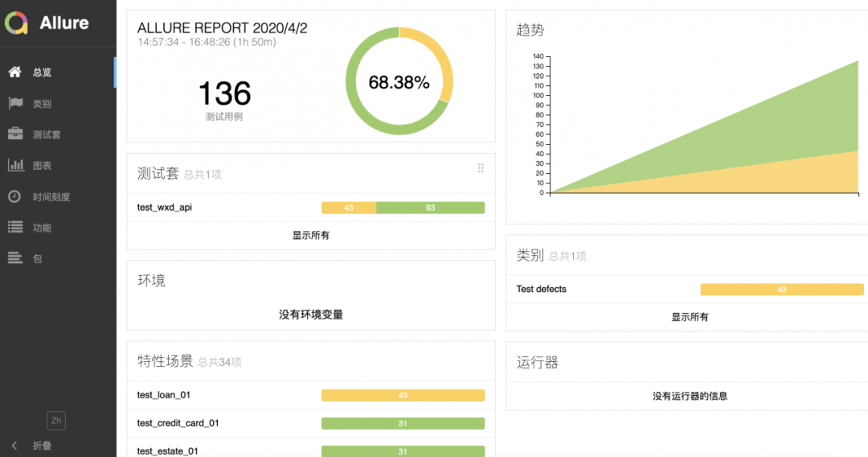The width and height of the screenshot is (868, 457).
Task: Click the 14:57:34 - 16:48:26 time range
Action: tap(207, 42)
